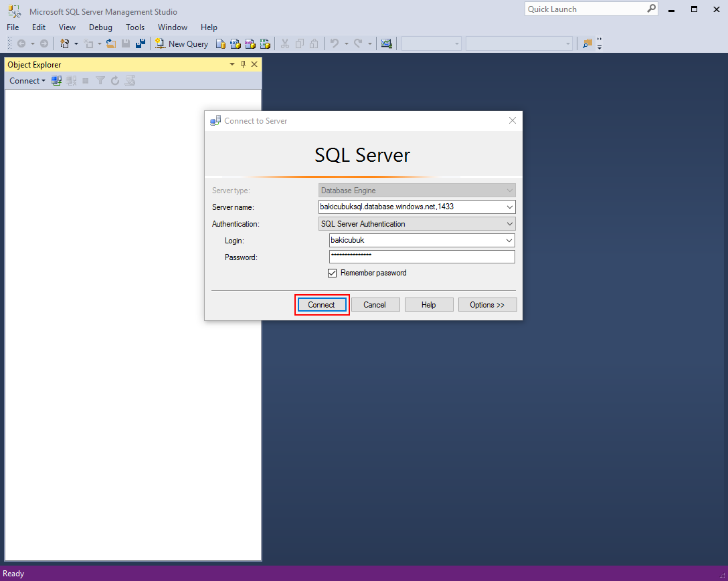Expand the Navigate Backward history dropdown arrow
The image size is (728, 581).
click(x=33, y=43)
